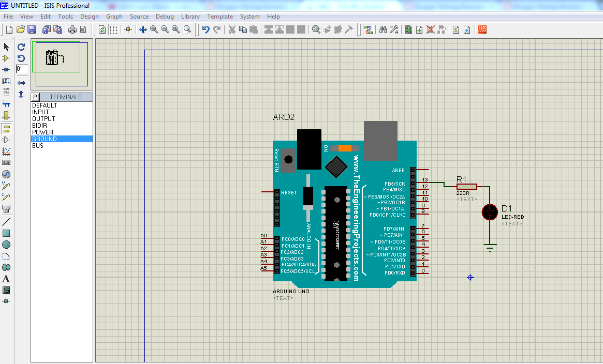This screenshot has width=603, height=364.
Task: Click the Undo arrow icon
Action: point(205,29)
